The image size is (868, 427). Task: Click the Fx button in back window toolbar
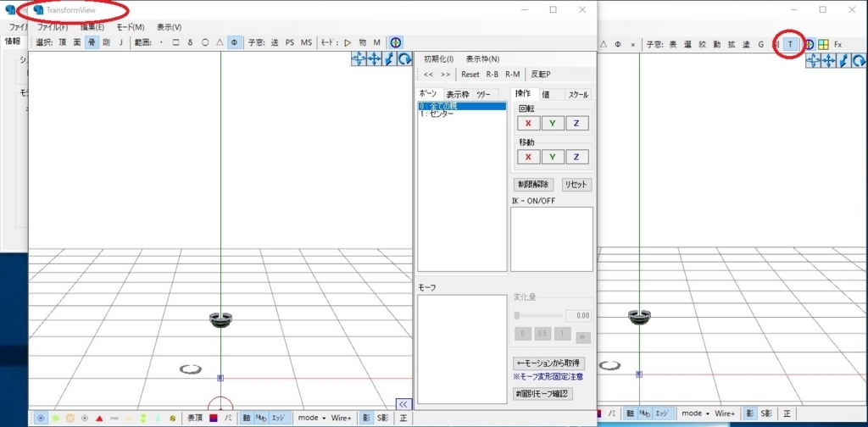pyautogui.click(x=838, y=44)
